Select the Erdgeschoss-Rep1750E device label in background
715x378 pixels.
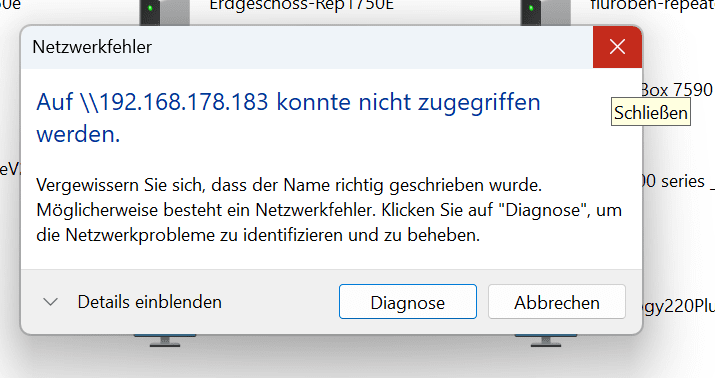(301, 5)
